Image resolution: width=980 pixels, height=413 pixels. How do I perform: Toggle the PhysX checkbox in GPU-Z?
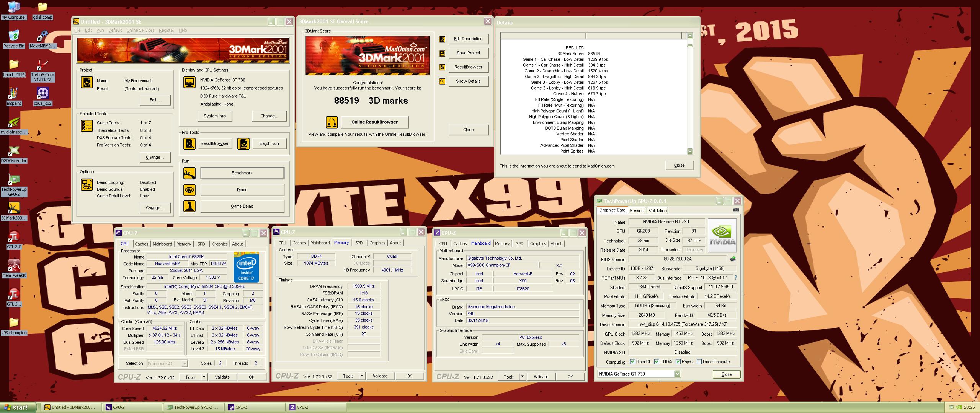point(678,361)
